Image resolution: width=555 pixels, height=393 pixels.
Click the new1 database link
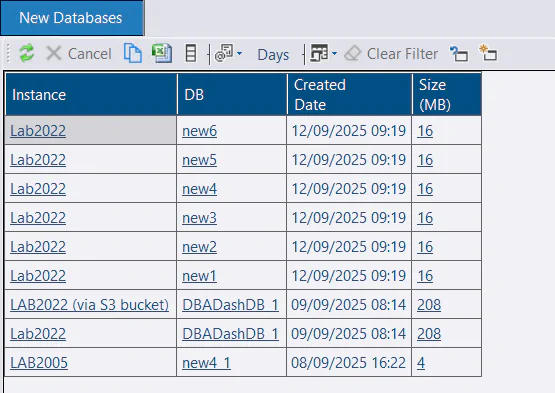tap(199, 276)
